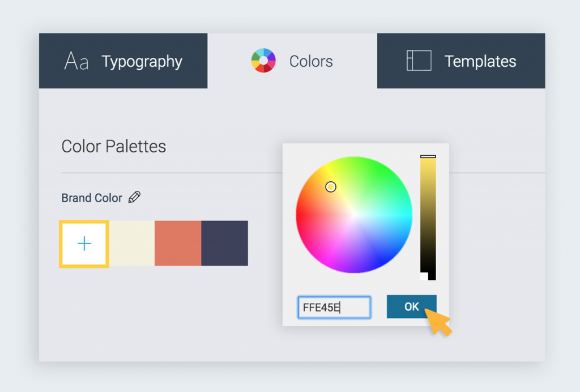Image resolution: width=580 pixels, height=392 pixels.
Task: Select the dark navy color swatch
Action: click(225, 242)
